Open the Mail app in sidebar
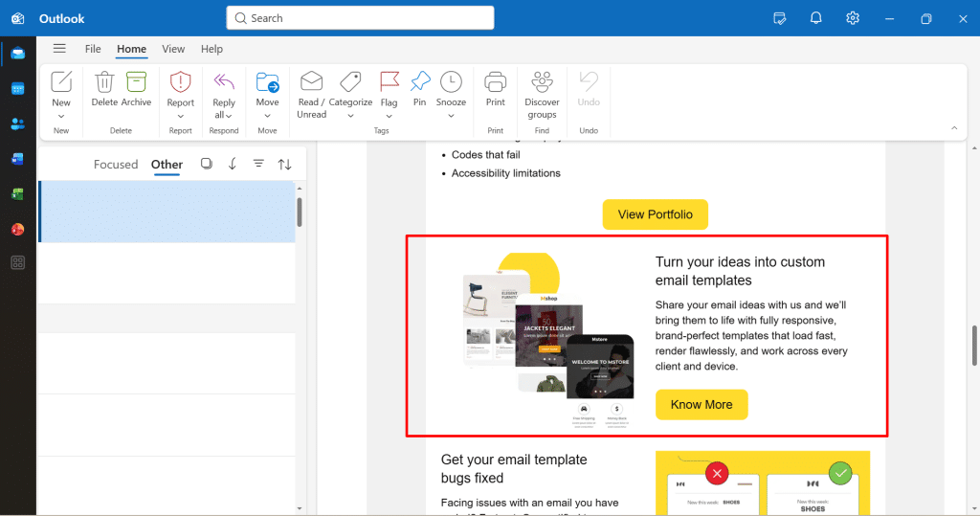The height and width of the screenshot is (516, 980). pos(17,54)
